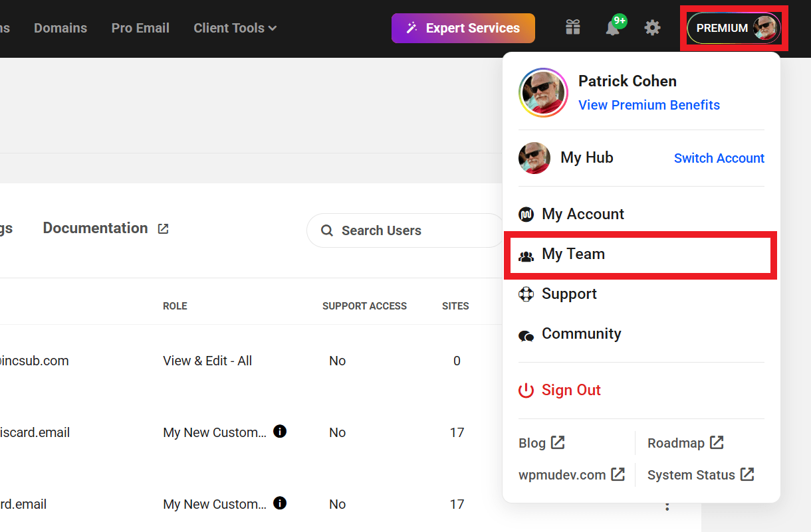
Task: Expand the Client Tools dropdown
Action: pos(235,28)
